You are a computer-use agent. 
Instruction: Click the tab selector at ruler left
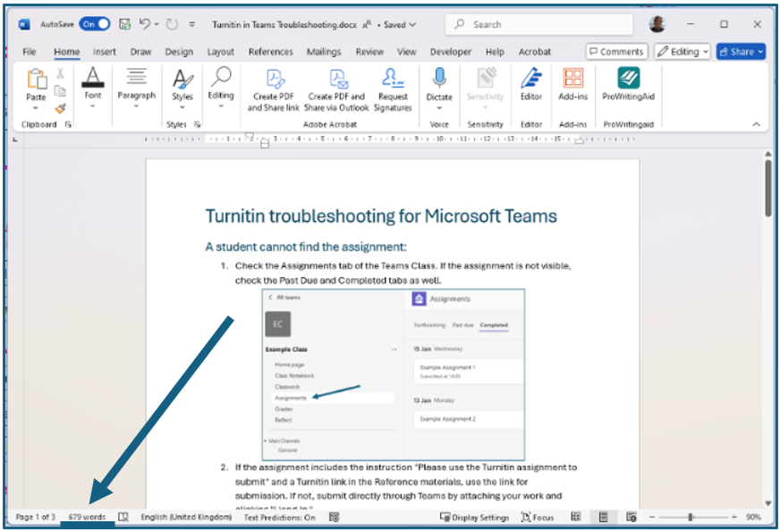point(15,139)
